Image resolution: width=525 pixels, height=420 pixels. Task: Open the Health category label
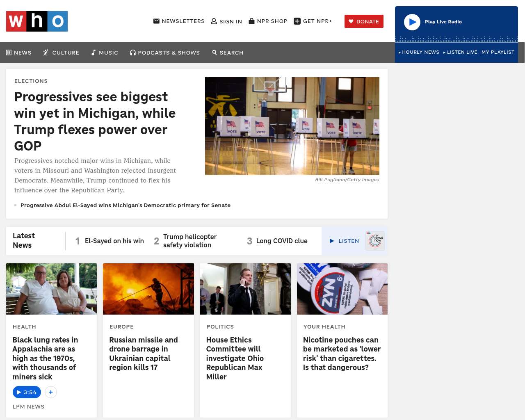tap(25, 326)
